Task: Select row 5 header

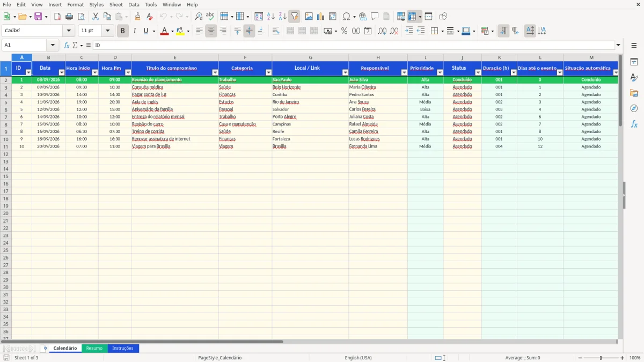Action: pos(6,102)
